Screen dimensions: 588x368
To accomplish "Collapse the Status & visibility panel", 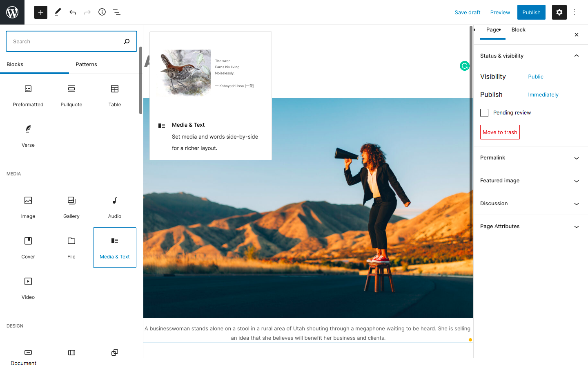I will point(531,56).
